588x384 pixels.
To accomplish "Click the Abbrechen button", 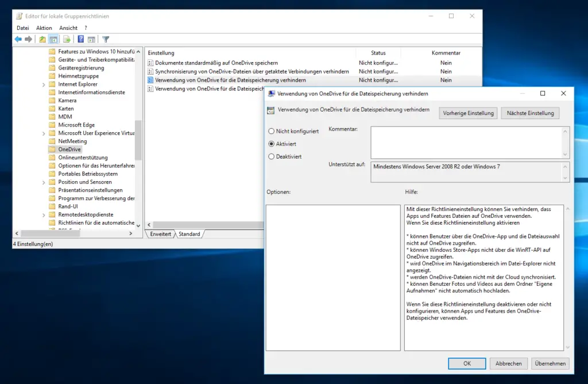I will tap(509, 363).
